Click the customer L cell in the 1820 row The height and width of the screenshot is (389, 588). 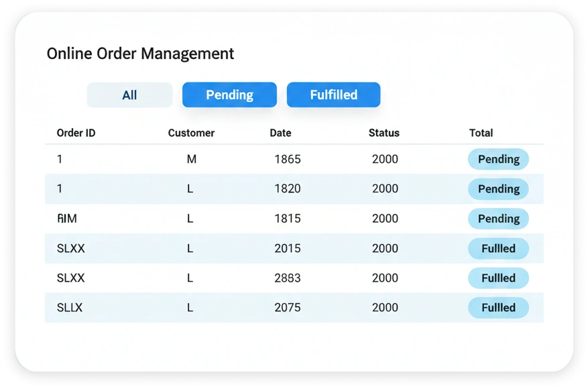(x=190, y=188)
